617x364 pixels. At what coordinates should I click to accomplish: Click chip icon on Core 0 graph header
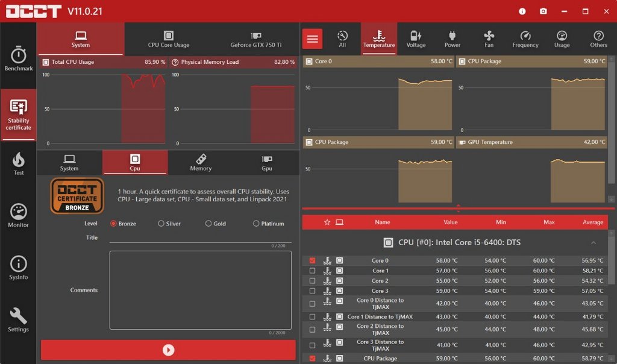coord(309,61)
